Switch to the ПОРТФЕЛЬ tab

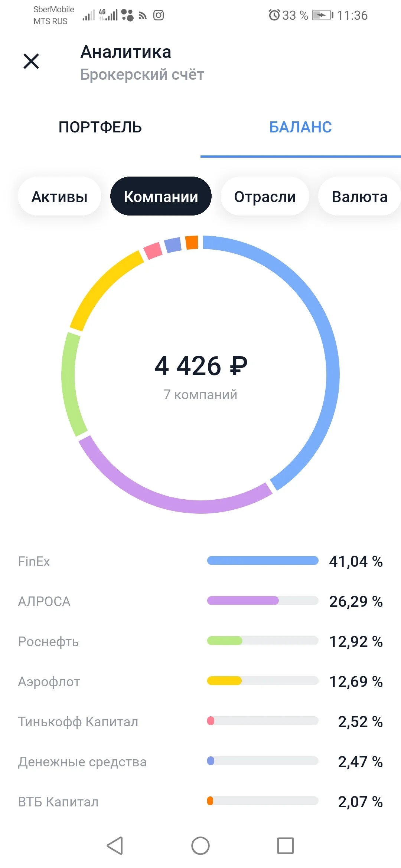click(x=100, y=127)
